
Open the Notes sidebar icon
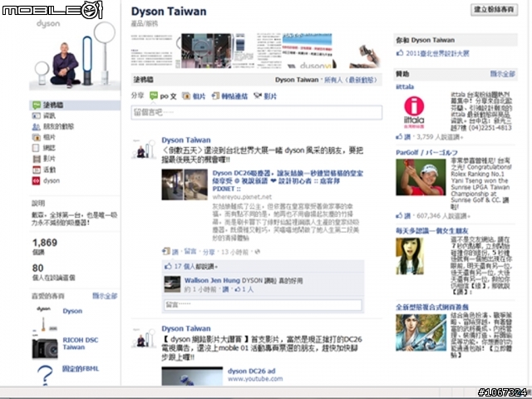click(36, 148)
